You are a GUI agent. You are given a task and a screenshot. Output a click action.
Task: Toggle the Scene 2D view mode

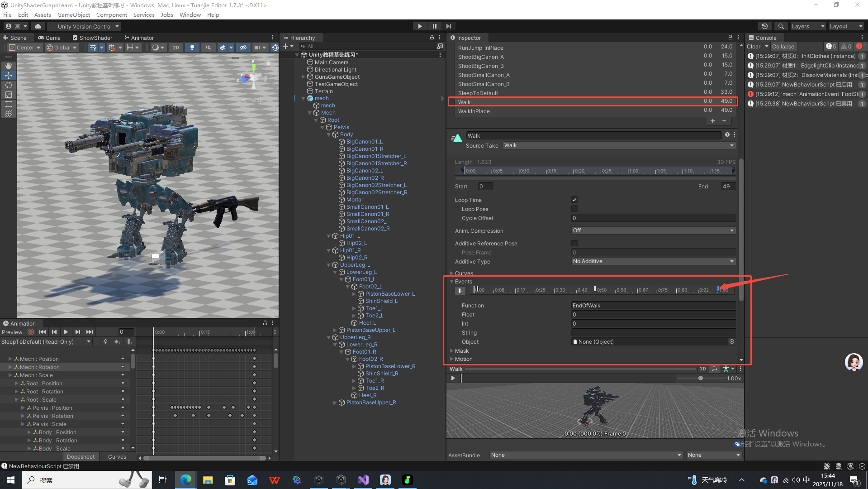point(176,48)
